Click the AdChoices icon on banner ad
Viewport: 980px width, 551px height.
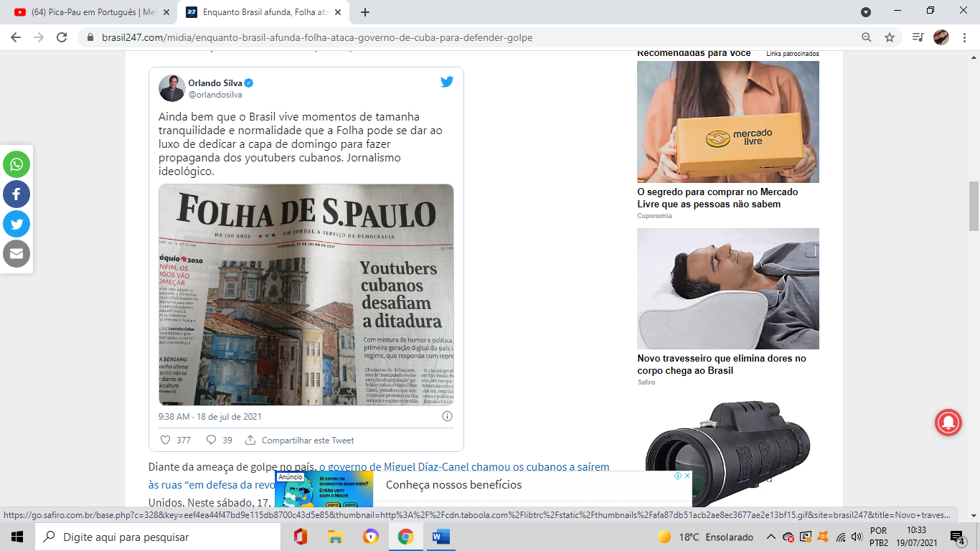677,476
